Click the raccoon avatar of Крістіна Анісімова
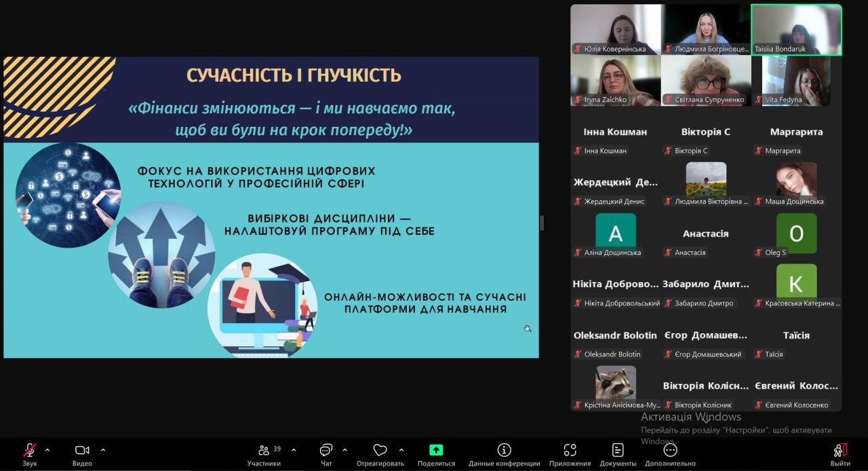The height and width of the screenshot is (471, 868). coord(616,383)
